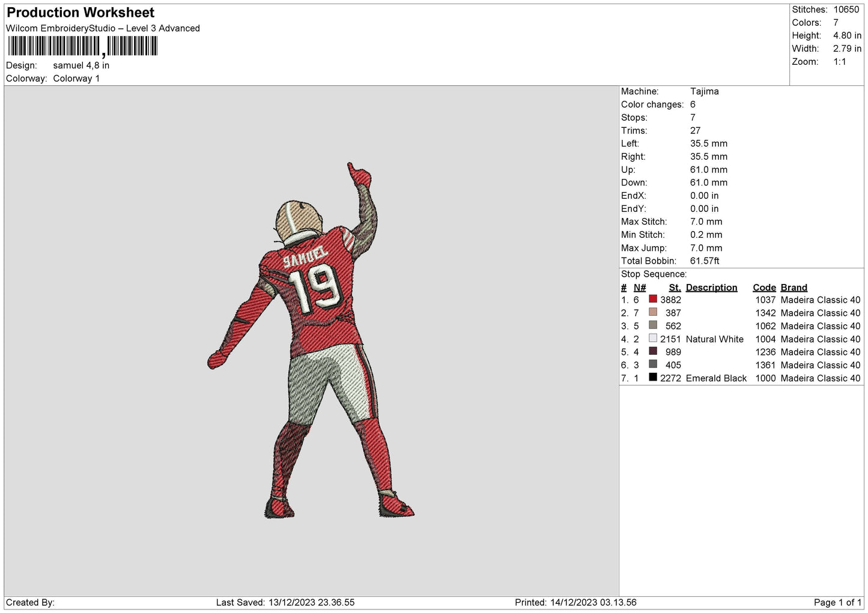Click the dark gray swatch for code 1361

[653, 364]
